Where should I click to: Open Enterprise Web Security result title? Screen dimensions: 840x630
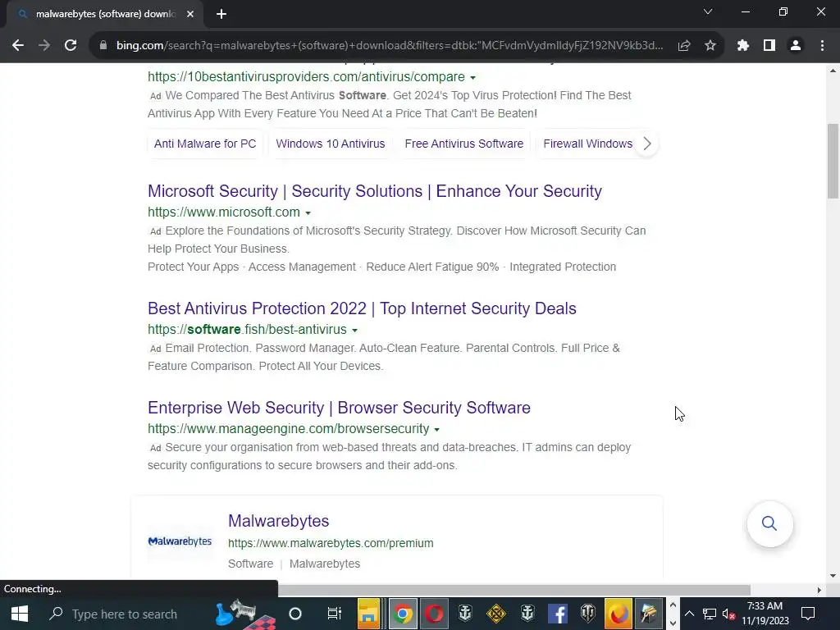coord(339,408)
